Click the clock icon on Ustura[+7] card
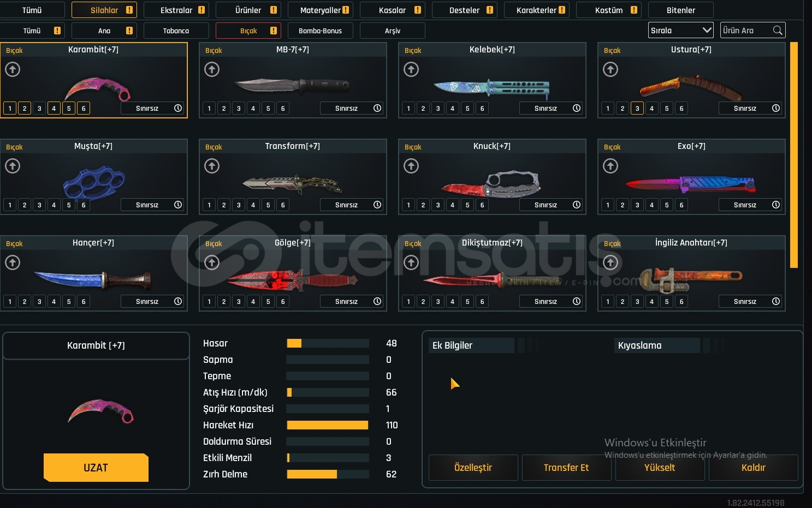812x508 pixels. click(776, 108)
